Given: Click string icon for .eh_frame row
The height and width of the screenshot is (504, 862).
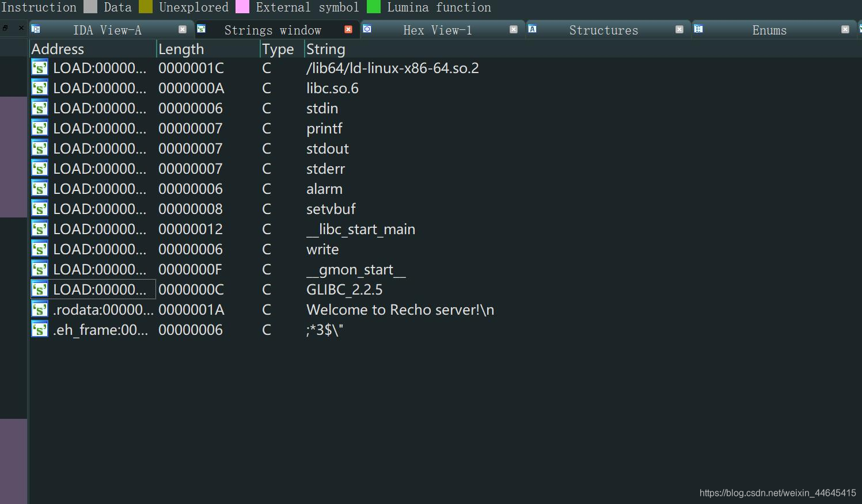Looking at the screenshot, I should pos(40,330).
